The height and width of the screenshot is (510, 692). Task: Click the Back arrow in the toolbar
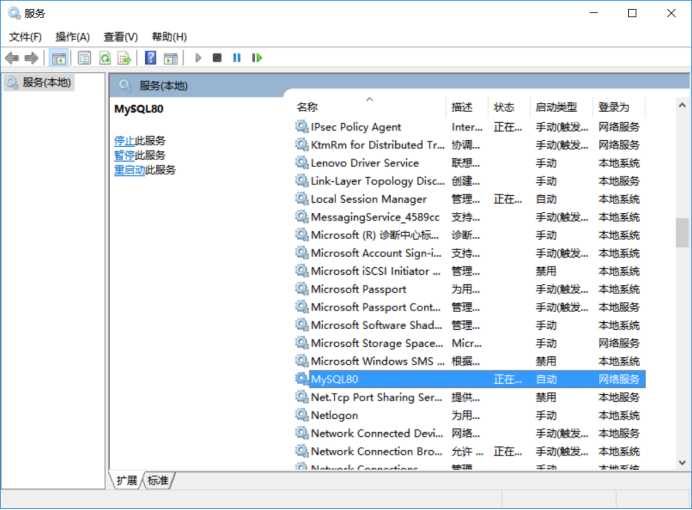[x=12, y=58]
